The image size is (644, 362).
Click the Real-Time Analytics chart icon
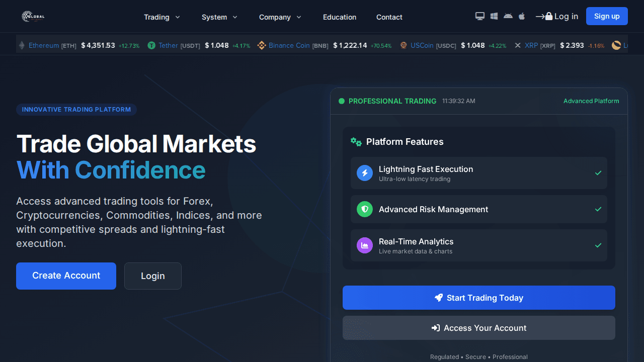(365, 245)
